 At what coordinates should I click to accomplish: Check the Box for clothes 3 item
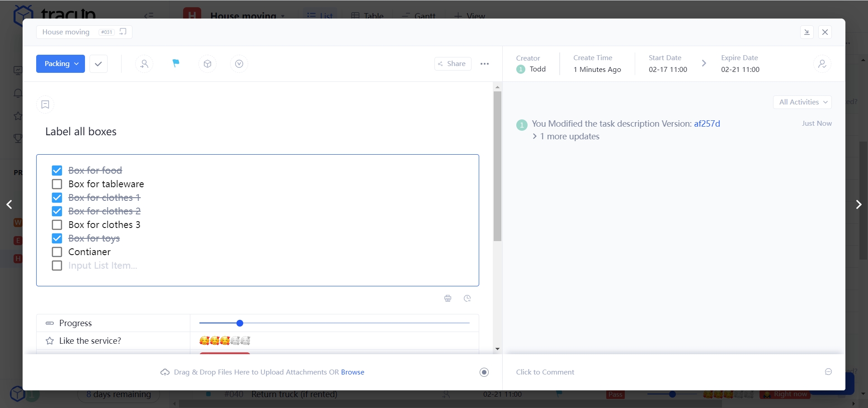[57, 225]
